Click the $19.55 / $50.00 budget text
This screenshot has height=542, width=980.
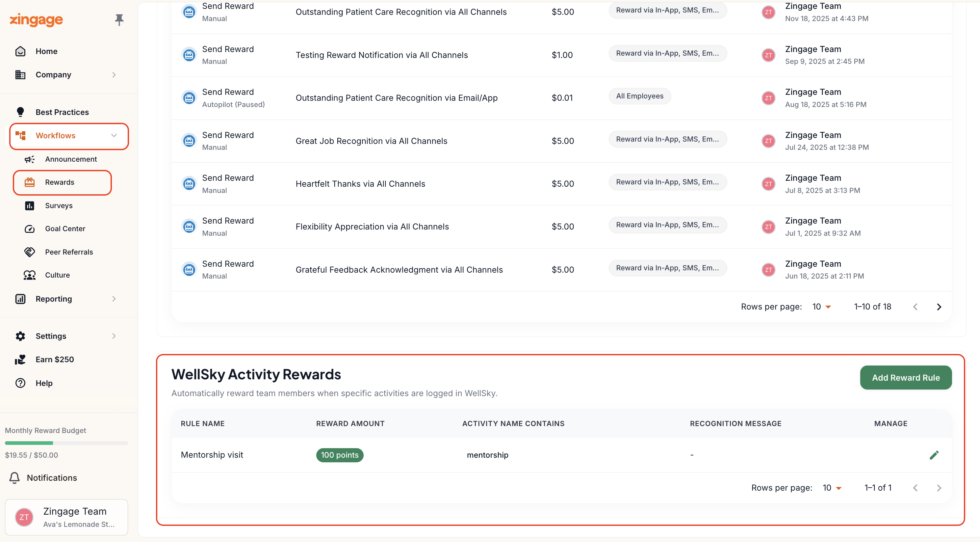(32, 456)
